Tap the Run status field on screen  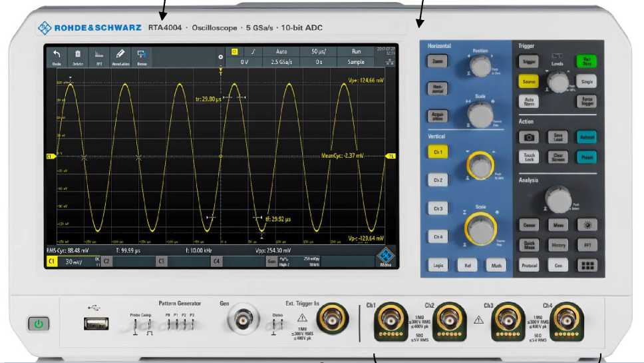[356, 52]
